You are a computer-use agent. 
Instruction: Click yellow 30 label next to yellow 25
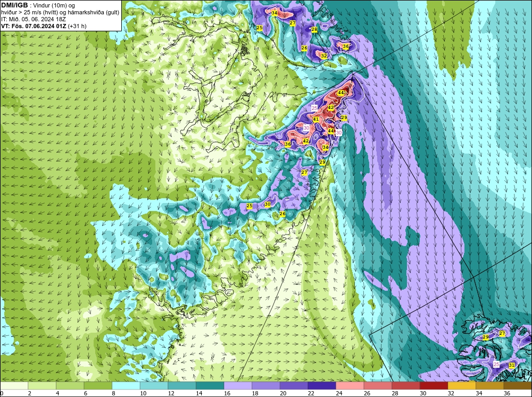(268, 204)
